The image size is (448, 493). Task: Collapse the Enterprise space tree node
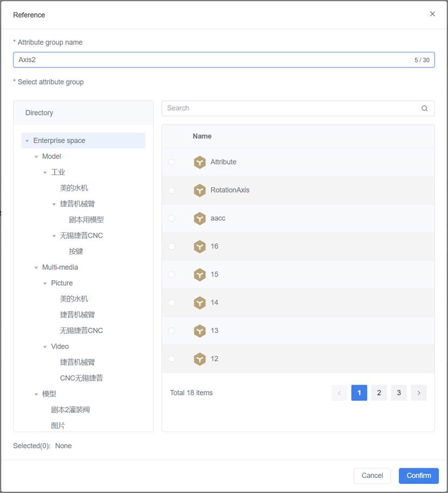click(x=27, y=141)
